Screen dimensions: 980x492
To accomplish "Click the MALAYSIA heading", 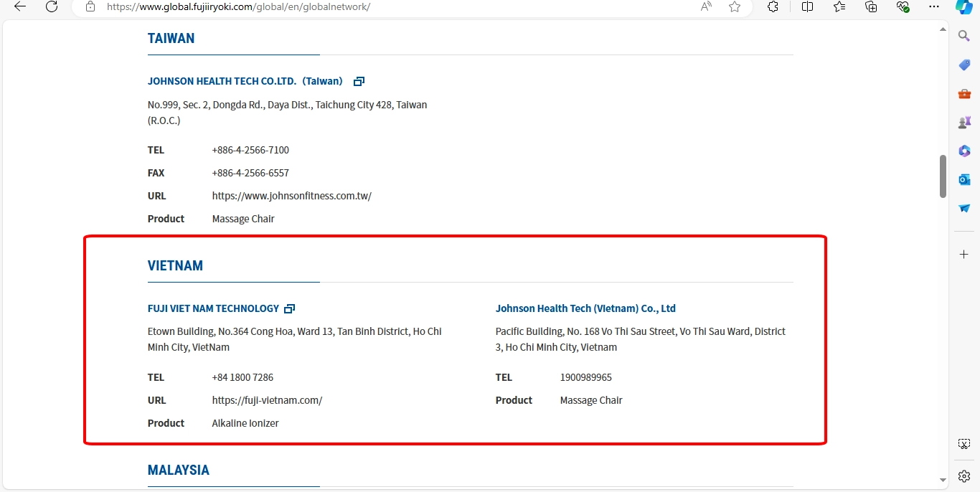I will 179,470.
